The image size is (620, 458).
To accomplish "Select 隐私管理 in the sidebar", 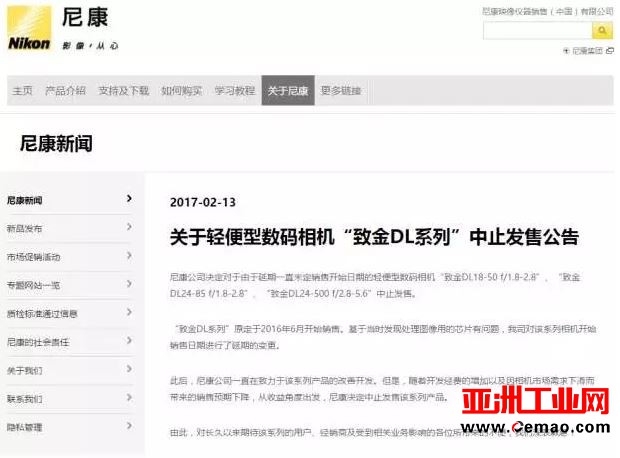I will [x=25, y=427].
